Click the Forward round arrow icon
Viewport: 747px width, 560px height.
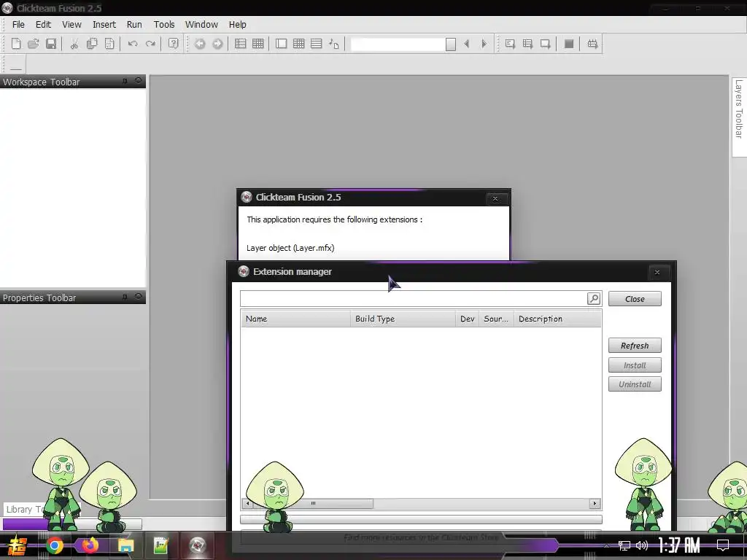(x=217, y=44)
